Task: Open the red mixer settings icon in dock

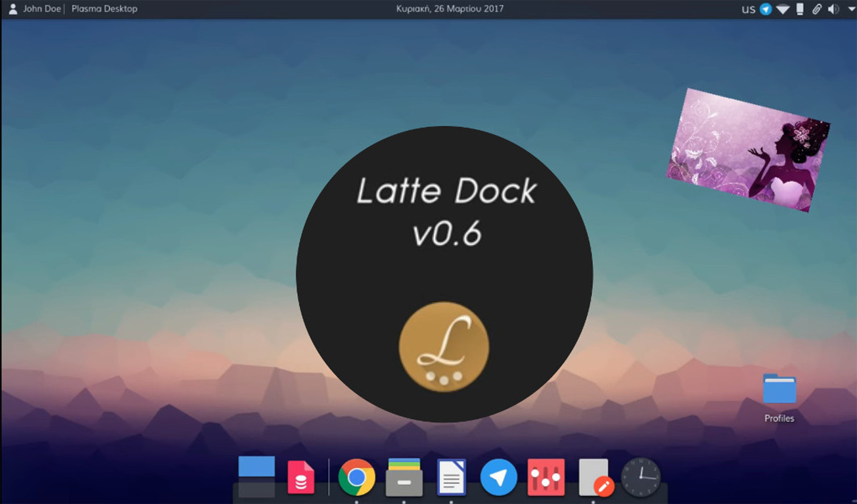Action: (546, 478)
